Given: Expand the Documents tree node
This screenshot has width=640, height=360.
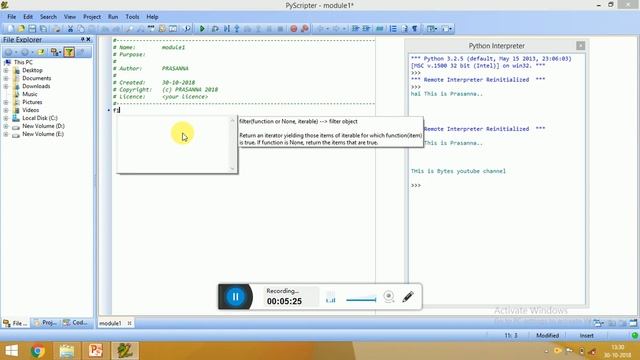Looking at the screenshot, I should coord(6,78).
